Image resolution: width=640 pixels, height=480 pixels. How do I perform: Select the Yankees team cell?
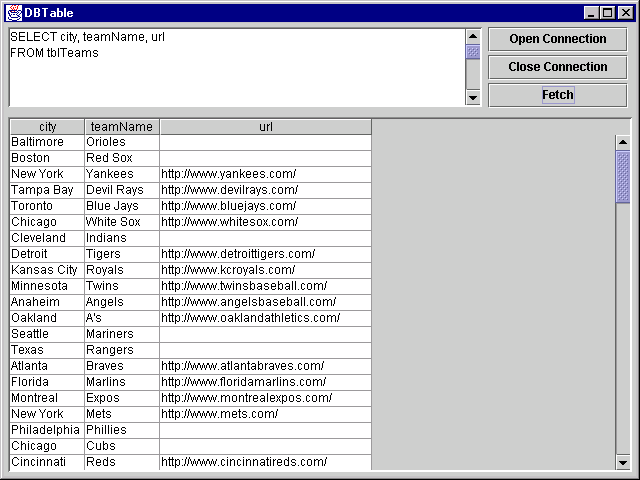(x=122, y=174)
